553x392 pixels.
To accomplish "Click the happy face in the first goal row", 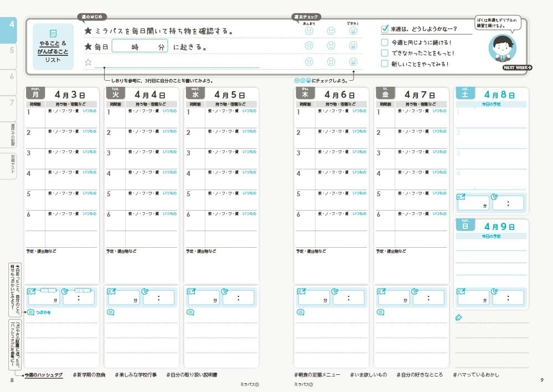I will pyautogui.click(x=353, y=31).
